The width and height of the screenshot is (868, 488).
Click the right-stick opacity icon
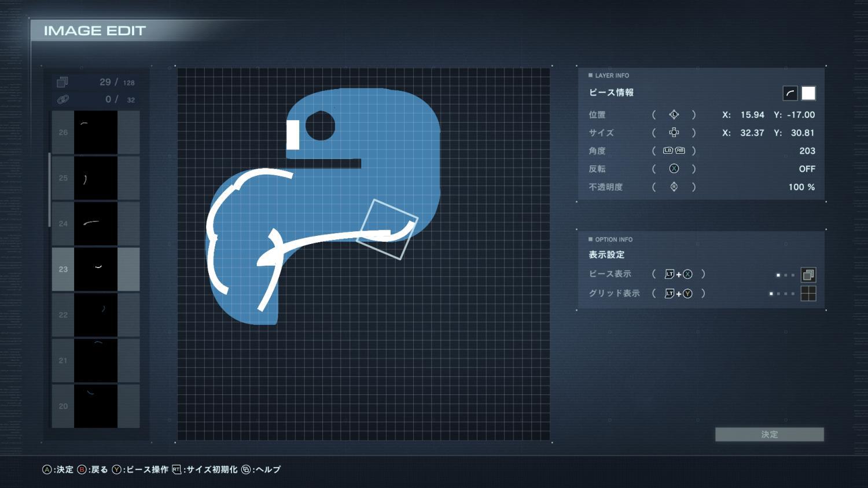point(674,187)
